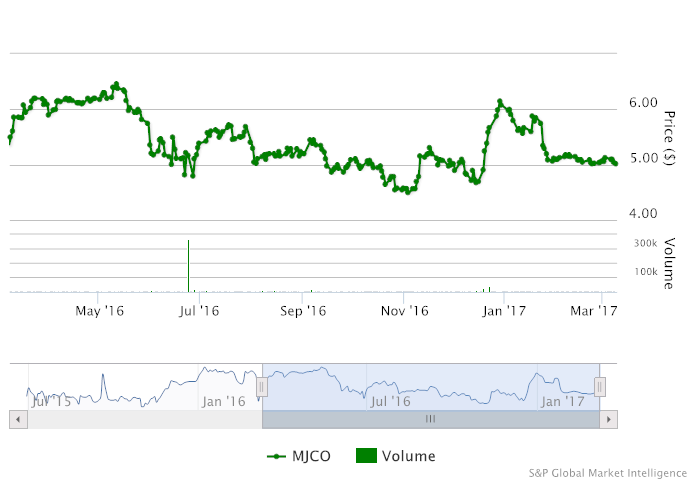Click the Price ($) axis title
698x482 pixels.
668,137
